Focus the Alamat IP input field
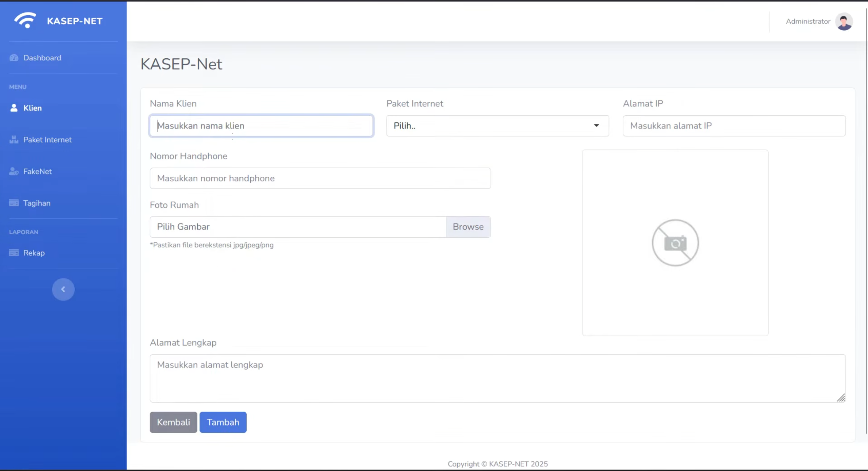The image size is (868, 471). point(734,126)
